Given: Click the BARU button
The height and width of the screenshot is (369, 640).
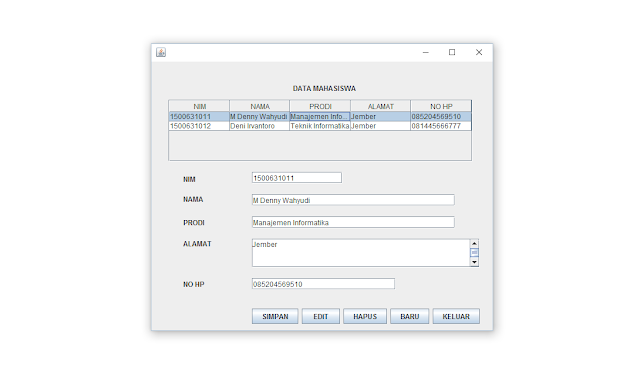Looking at the screenshot, I should point(409,316).
